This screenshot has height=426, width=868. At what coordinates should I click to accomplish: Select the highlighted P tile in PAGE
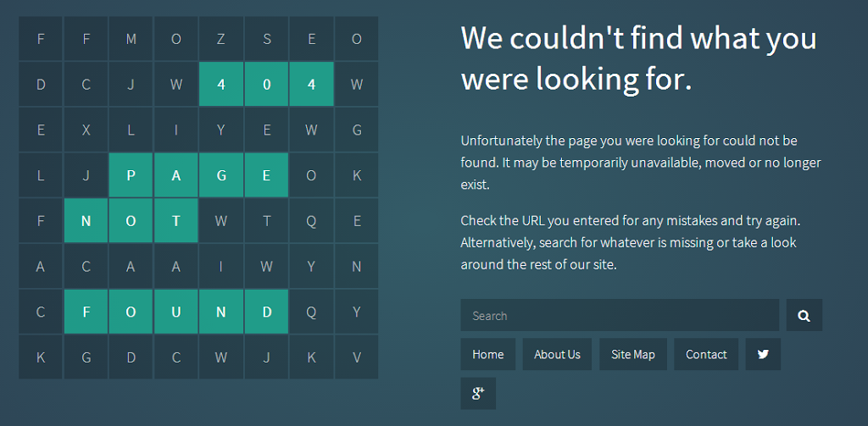[131, 175]
